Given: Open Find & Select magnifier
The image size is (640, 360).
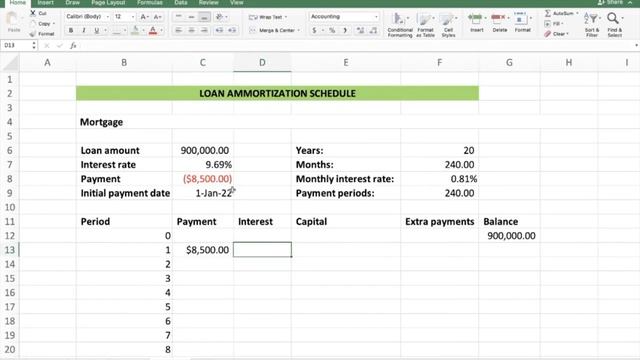Looking at the screenshot, I should tap(615, 24).
